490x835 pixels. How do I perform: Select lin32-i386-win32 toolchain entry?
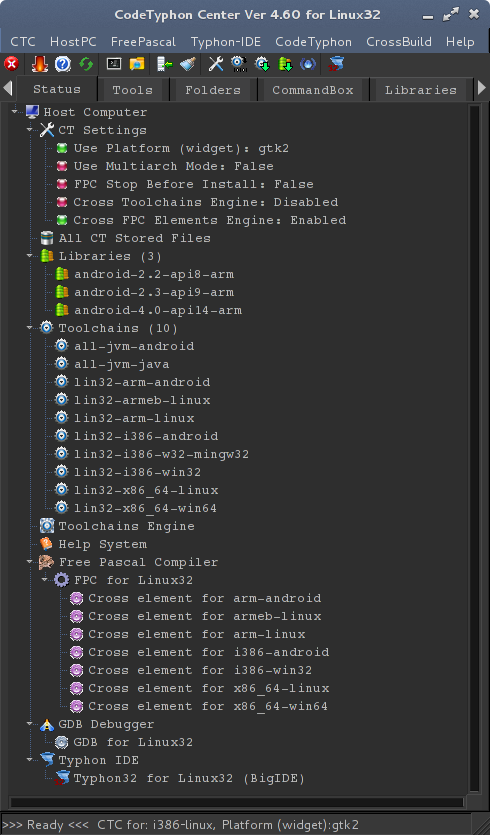point(137,472)
